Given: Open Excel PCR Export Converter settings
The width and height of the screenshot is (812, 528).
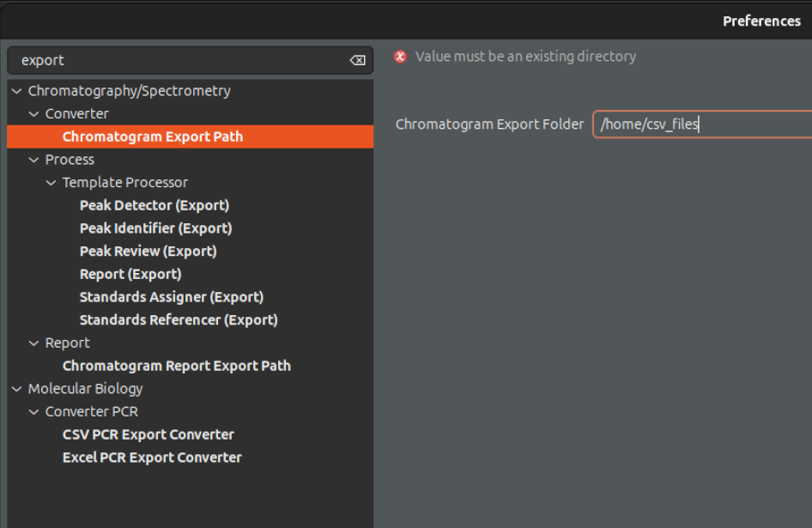Looking at the screenshot, I should [x=152, y=458].
